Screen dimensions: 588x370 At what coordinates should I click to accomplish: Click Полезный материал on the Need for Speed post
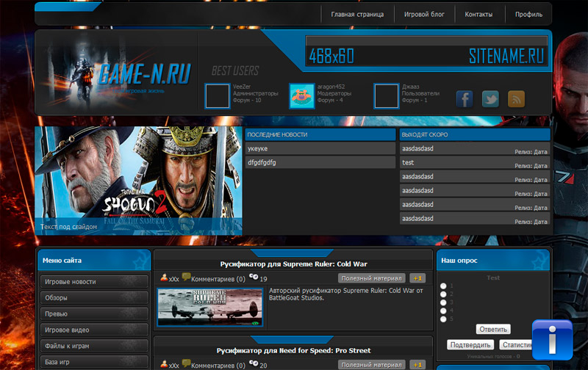tap(371, 365)
